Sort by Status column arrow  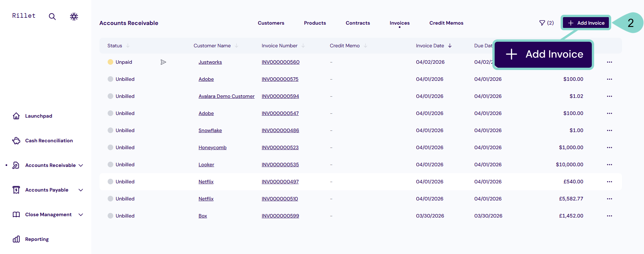128,46
